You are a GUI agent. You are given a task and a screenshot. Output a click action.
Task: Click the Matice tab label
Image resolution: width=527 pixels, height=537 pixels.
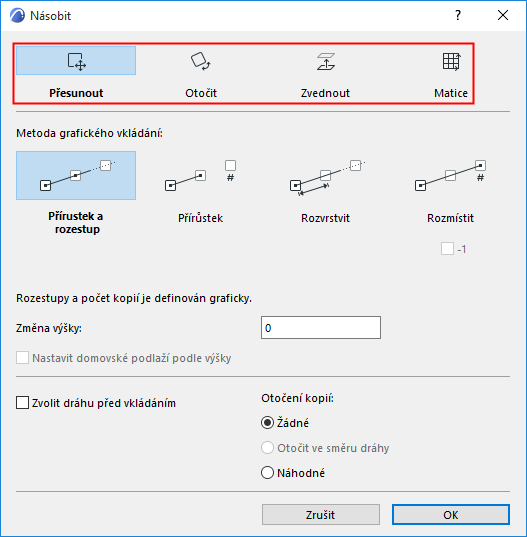click(451, 93)
